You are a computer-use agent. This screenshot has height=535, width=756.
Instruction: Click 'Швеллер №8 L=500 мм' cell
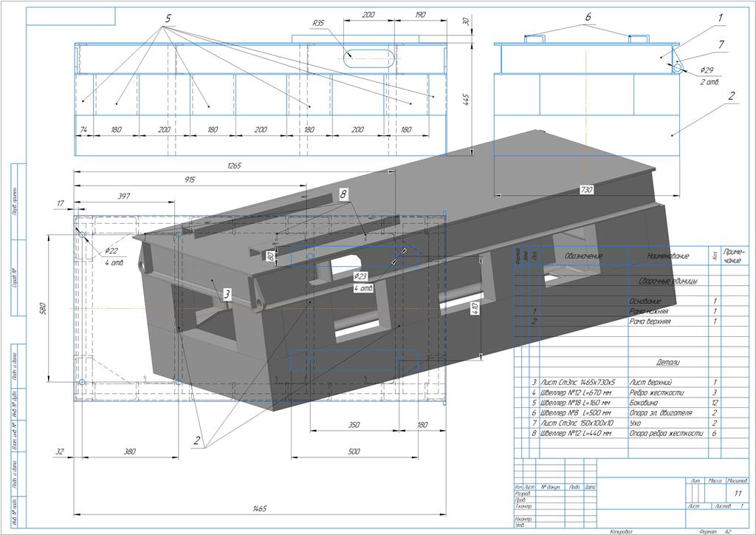coord(575,413)
